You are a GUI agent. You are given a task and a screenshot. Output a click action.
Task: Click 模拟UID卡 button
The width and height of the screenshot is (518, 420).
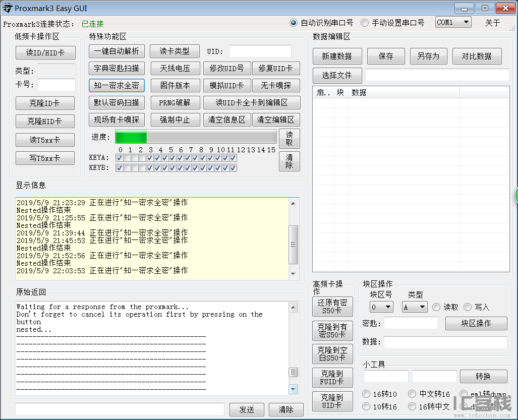click(x=227, y=86)
